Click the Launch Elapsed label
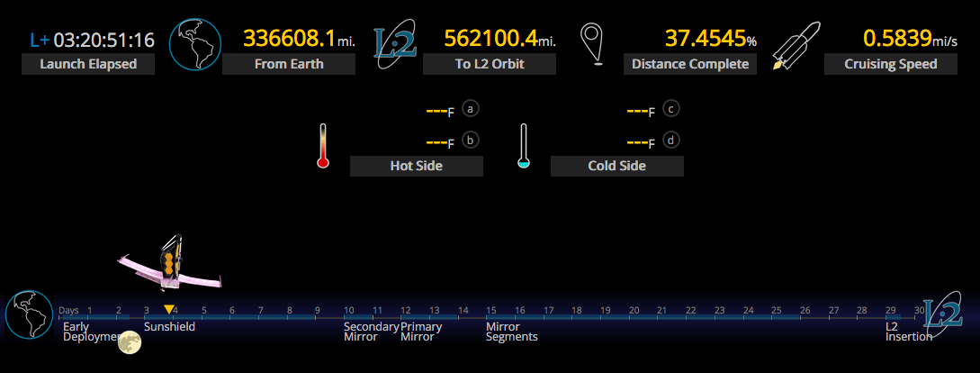The image size is (980, 373). [x=88, y=64]
